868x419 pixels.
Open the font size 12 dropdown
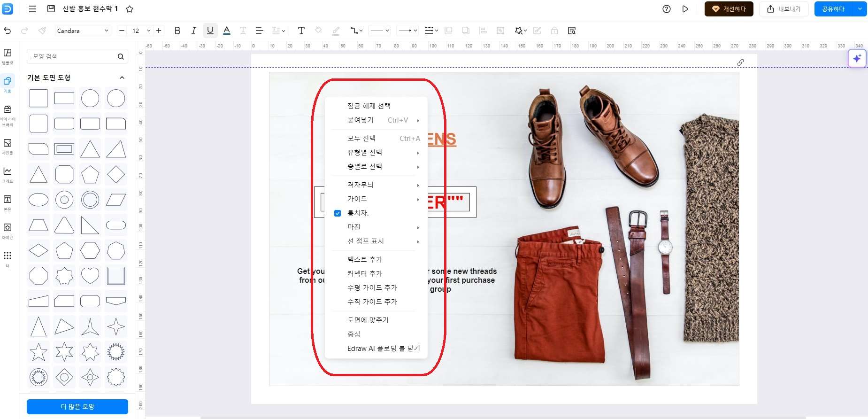(x=140, y=31)
